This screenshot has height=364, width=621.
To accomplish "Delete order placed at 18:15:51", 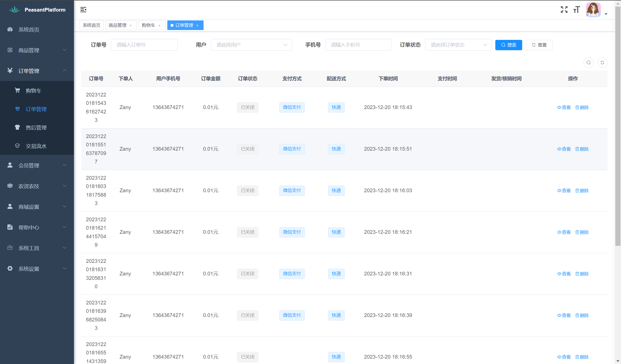I will [582, 149].
